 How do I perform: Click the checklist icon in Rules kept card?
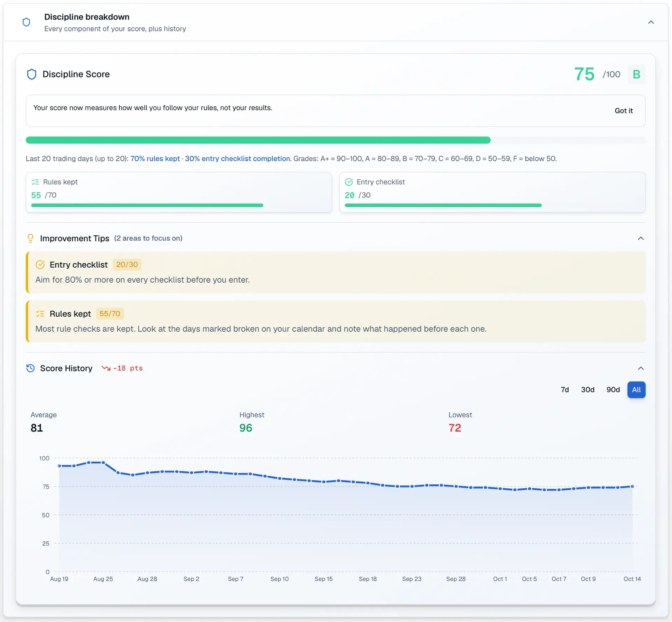tap(35, 182)
